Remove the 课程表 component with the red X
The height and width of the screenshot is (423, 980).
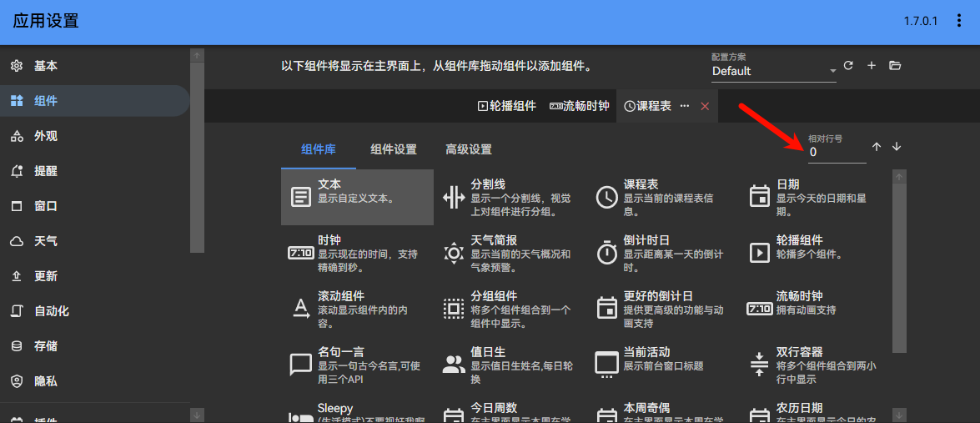pos(705,106)
